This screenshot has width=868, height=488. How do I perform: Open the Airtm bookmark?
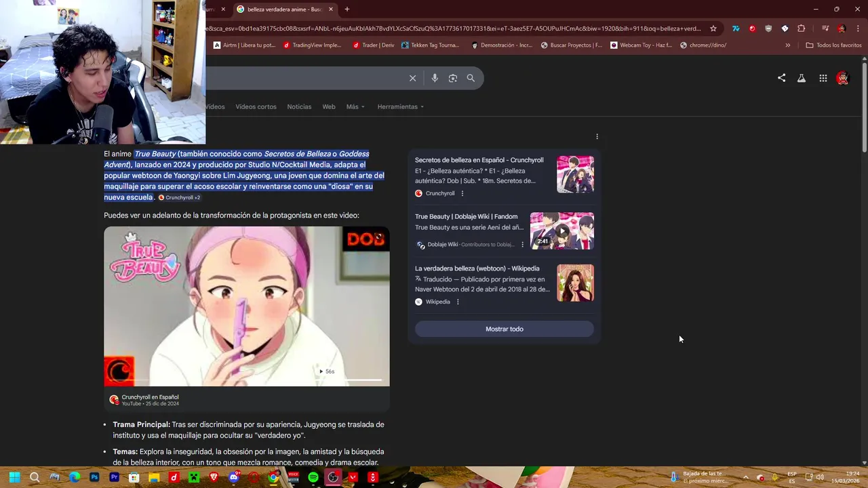244,45
